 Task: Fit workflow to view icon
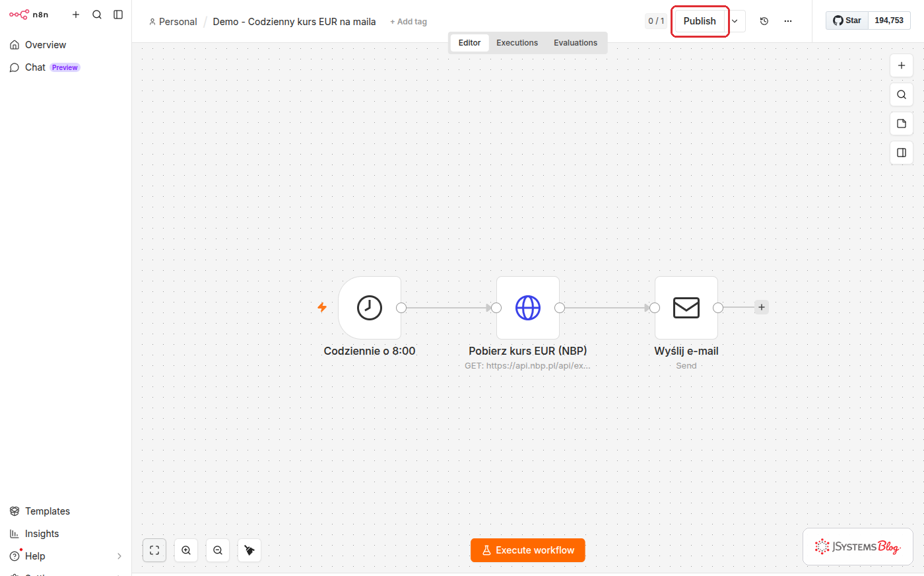pyautogui.click(x=154, y=550)
